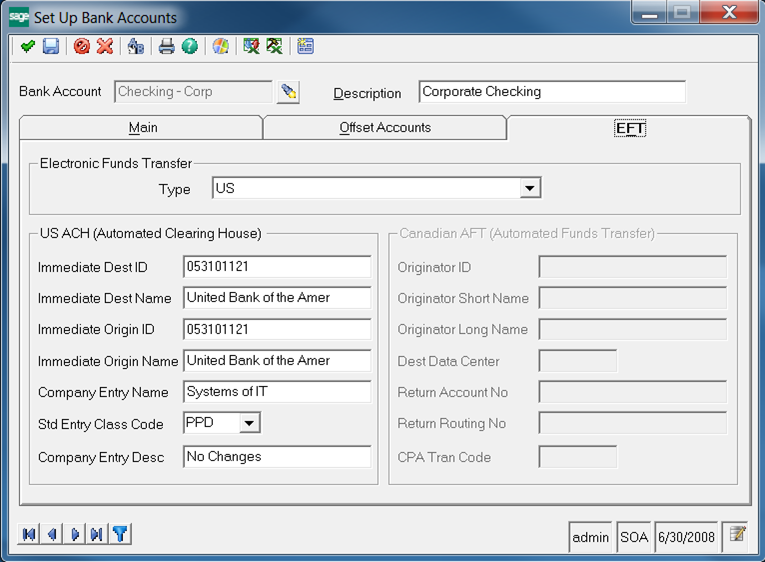The height and width of the screenshot is (562, 765).
Task: Switch to the Main tab
Action: tap(142, 128)
